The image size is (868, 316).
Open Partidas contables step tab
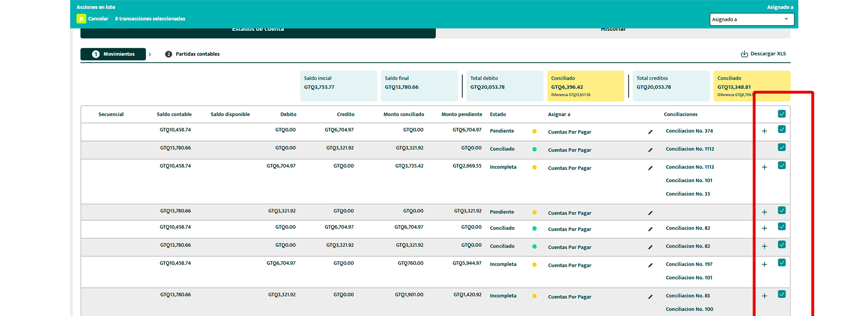pyautogui.click(x=192, y=54)
